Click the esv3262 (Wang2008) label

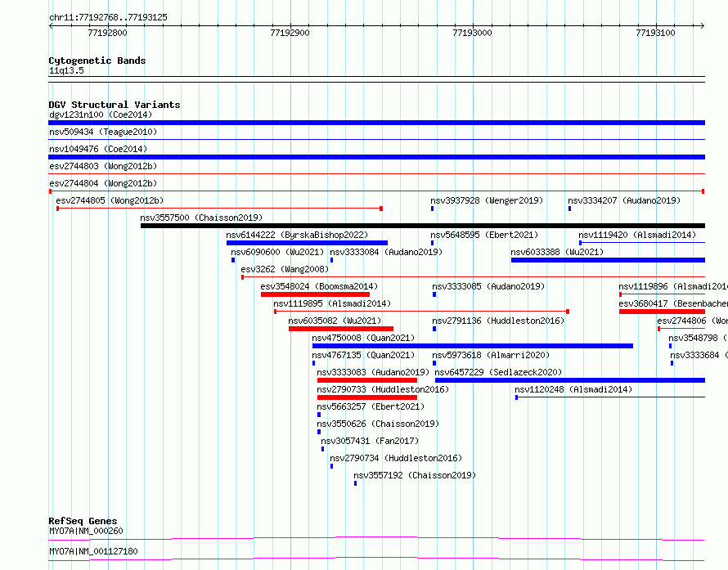click(285, 269)
